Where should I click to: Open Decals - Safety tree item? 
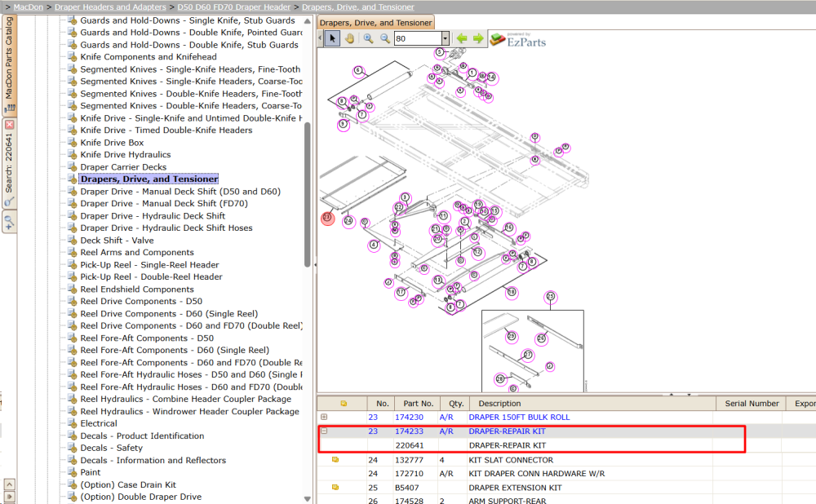[111, 448]
